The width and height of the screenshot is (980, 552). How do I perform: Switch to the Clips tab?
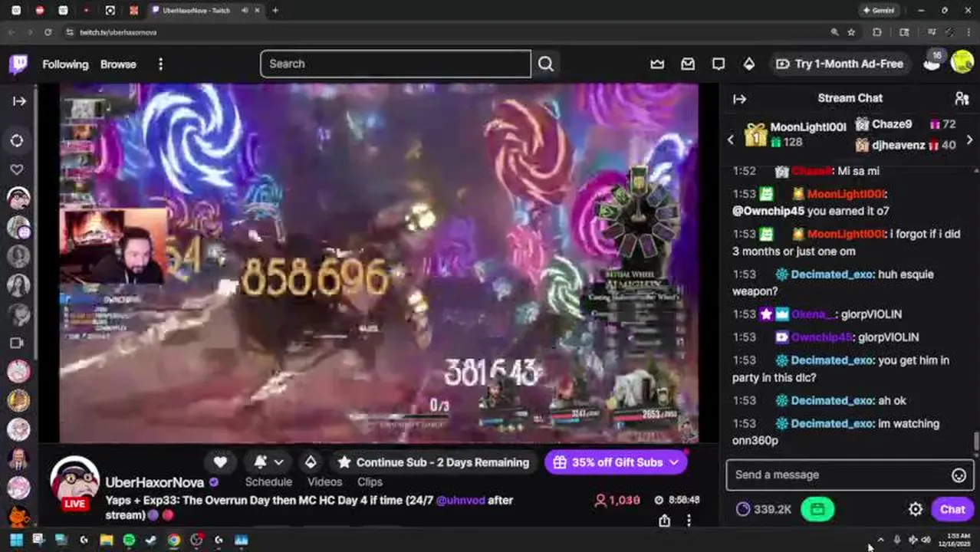click(370, 482)
